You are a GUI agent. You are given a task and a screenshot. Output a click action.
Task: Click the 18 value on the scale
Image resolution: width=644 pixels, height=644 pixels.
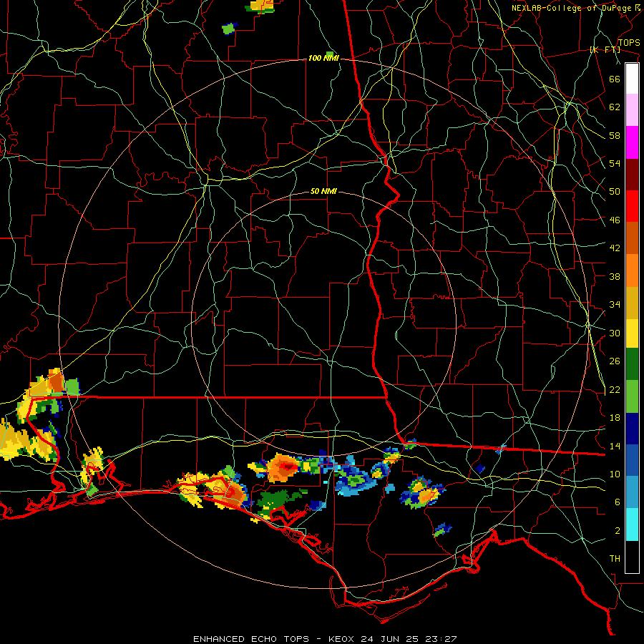615,418
